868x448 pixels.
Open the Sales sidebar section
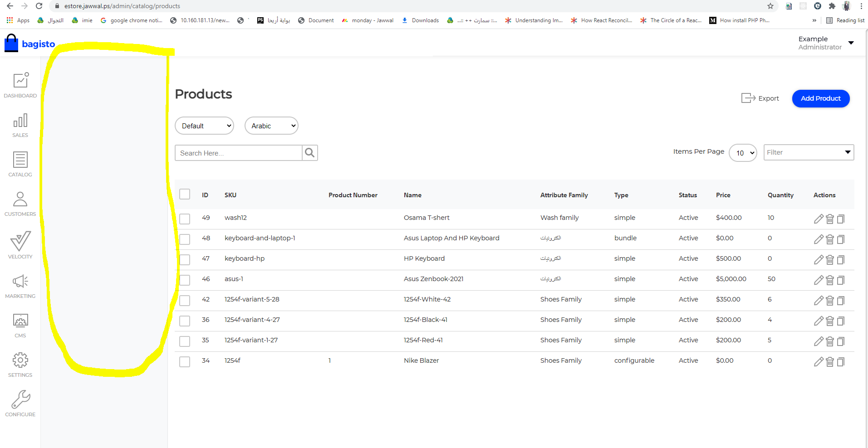click(x=20, y=125)
